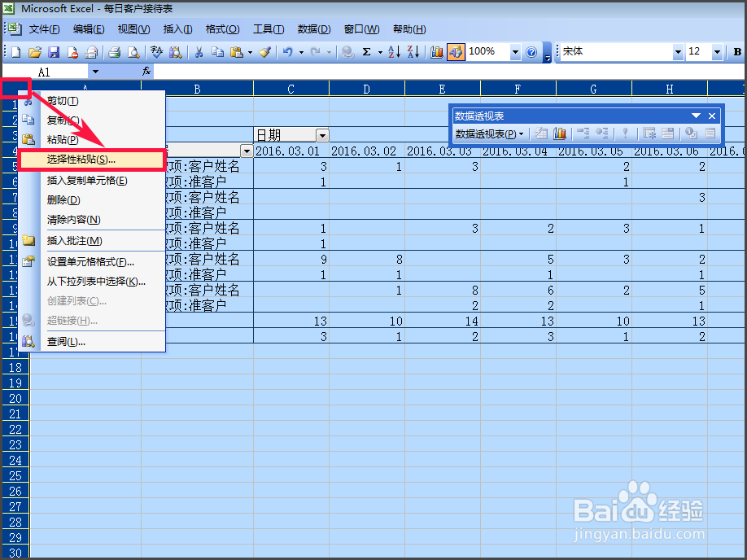
Task: Open the 帮助(H) menu
Action: 409,29
